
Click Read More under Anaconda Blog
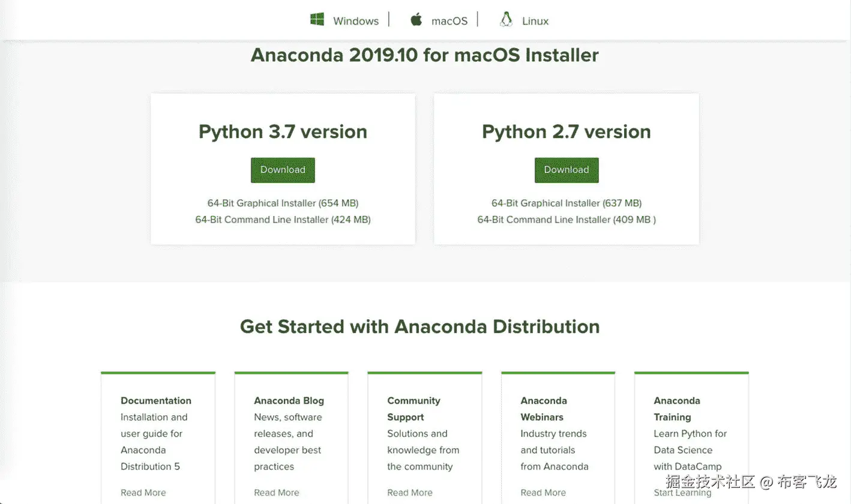pos(277,493)
